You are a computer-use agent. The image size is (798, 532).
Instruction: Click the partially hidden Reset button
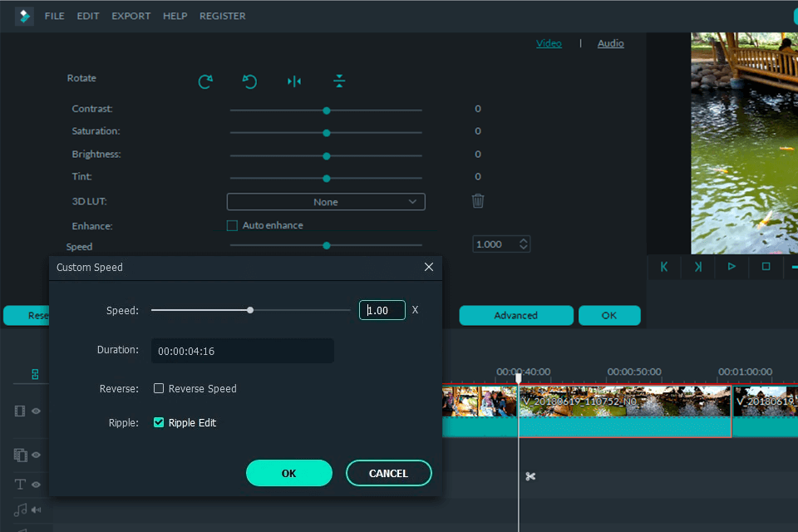click(27, 315)
